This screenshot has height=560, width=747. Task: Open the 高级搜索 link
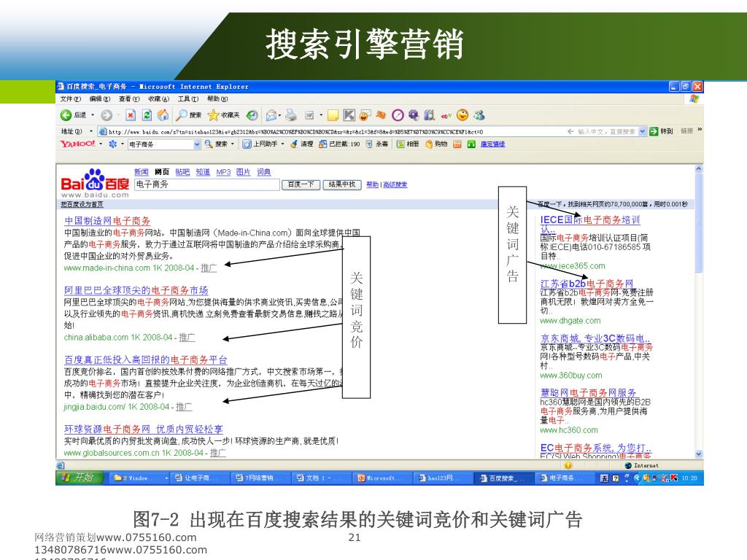(x=395, y=184)
